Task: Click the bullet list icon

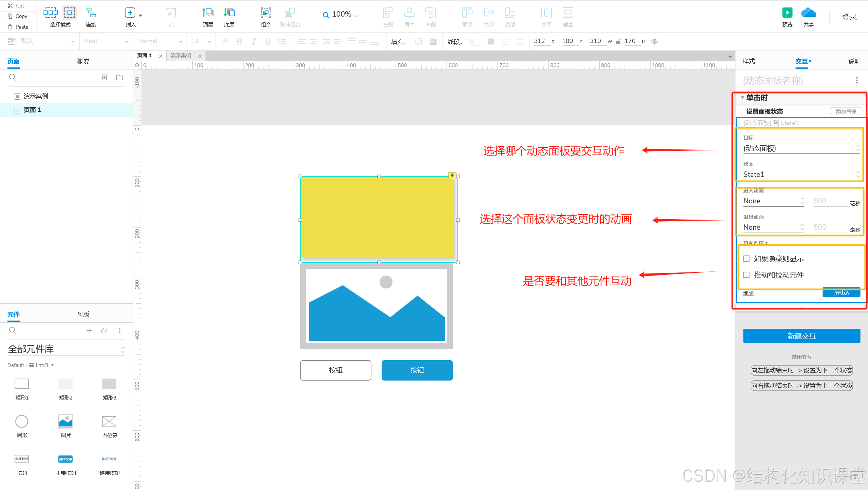Action: [282, 41]
